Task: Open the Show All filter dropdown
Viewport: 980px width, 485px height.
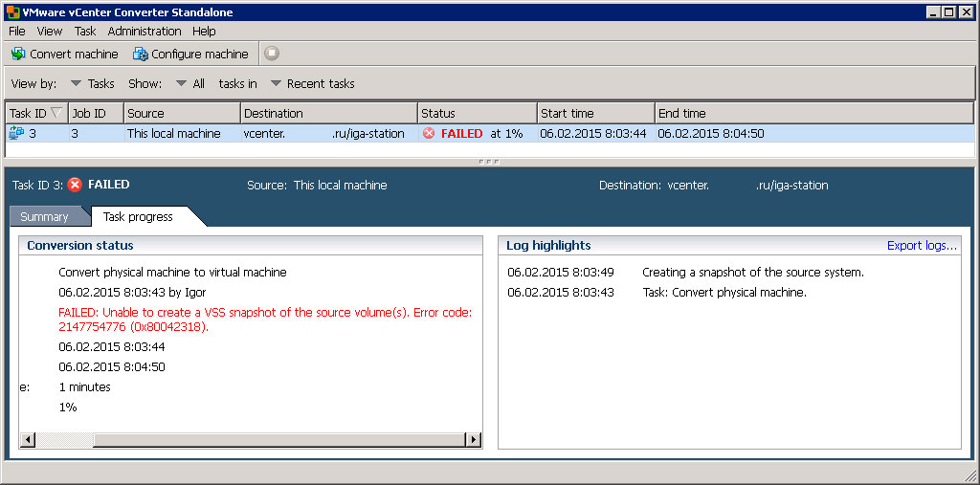Action: [x=190, y=84]
